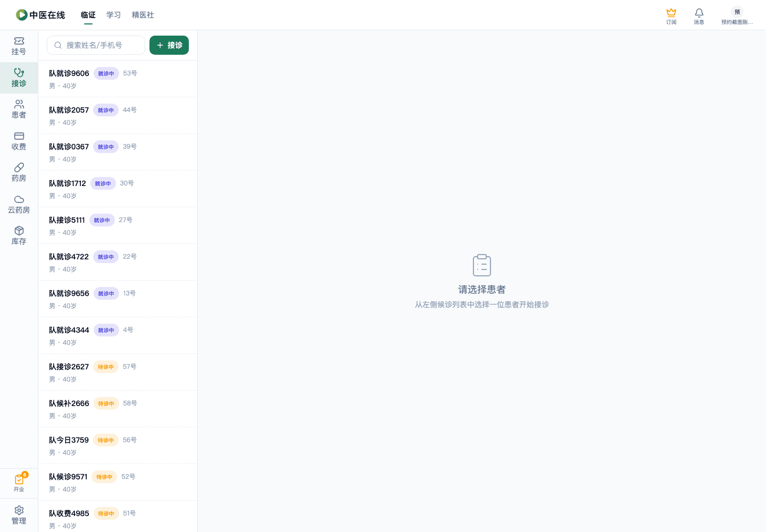Screen dimensions: 766x532
Task: Switch to the 学习 top tab
Action: (113, 15)
